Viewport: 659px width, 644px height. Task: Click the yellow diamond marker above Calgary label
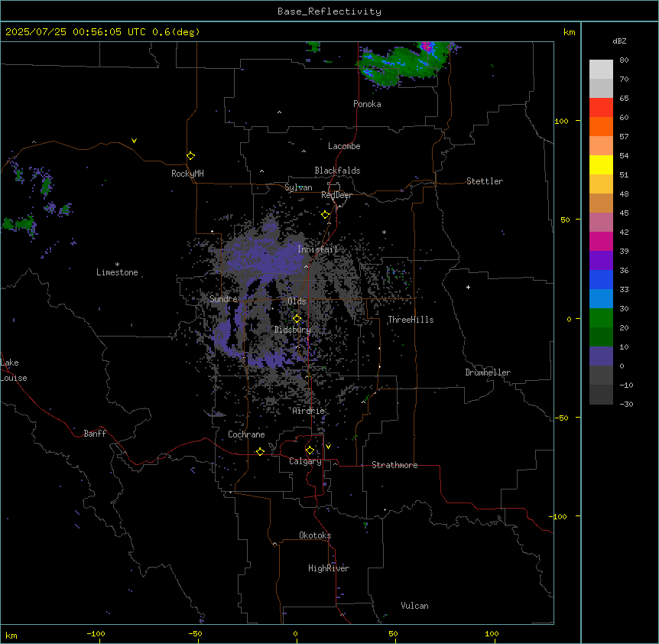click(x=310, y=450)
